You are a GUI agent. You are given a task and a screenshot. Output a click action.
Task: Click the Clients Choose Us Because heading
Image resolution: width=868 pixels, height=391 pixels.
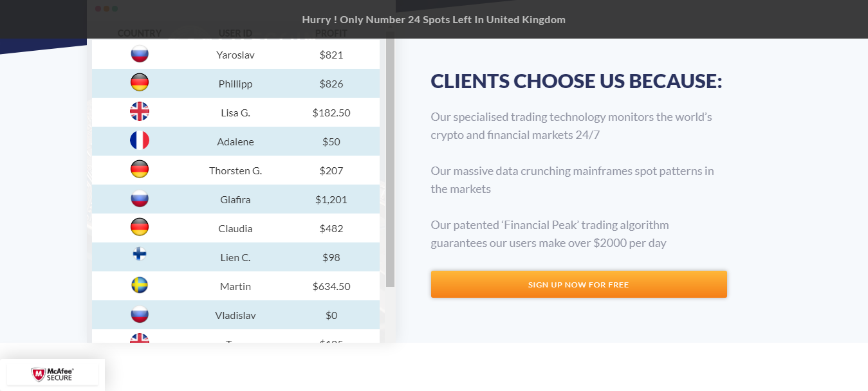[x=577, y=81]
